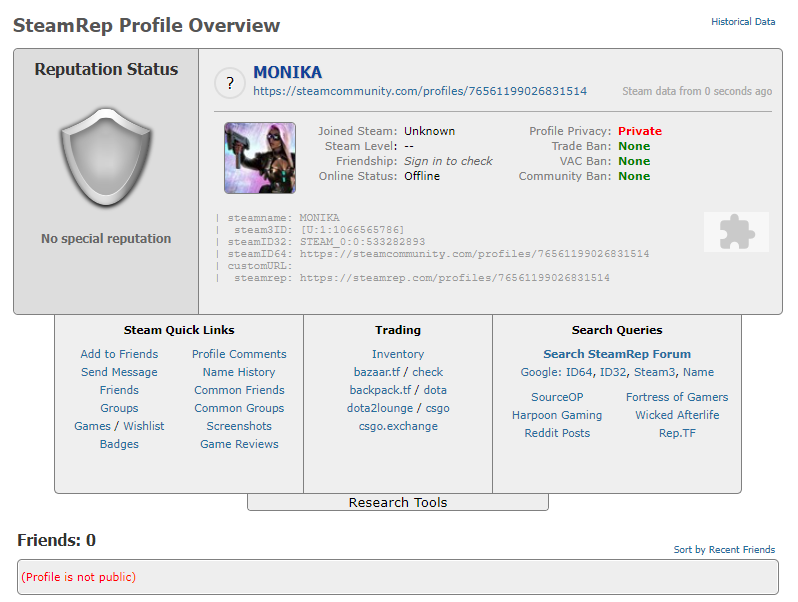Open the dota2lounge link

tap(380, 409)
